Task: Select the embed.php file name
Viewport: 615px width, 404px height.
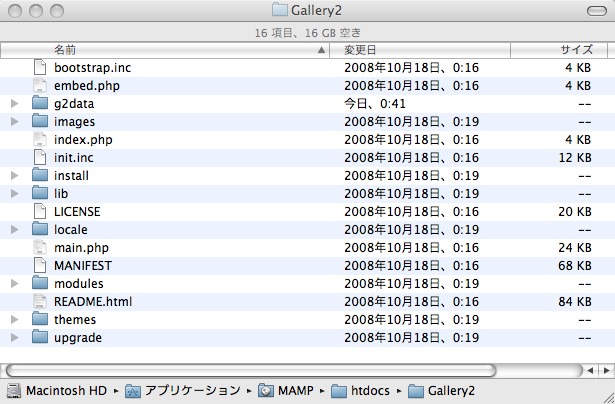Action: click(x=87, y=86)
